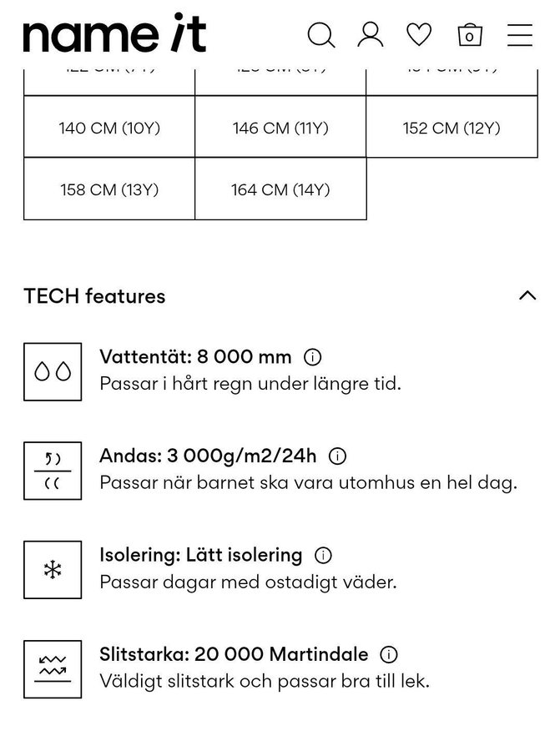Select size 140 CM (10Y)
Image resolution: width=560 pixels, height=751 pixels.
tap(109, 128)
